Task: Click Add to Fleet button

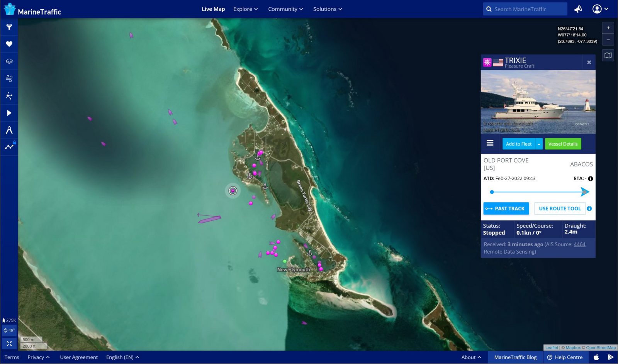Action: [x=519, y=144]
